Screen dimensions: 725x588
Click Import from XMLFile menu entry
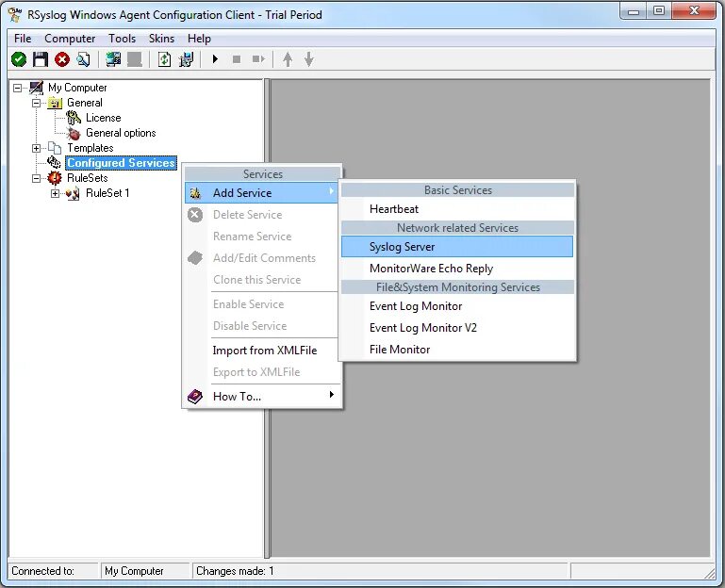[262, 351]
